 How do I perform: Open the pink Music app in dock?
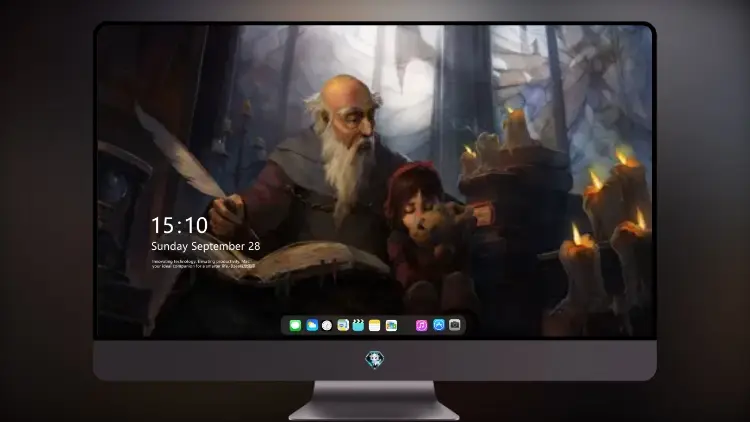[x=421, y=325]
